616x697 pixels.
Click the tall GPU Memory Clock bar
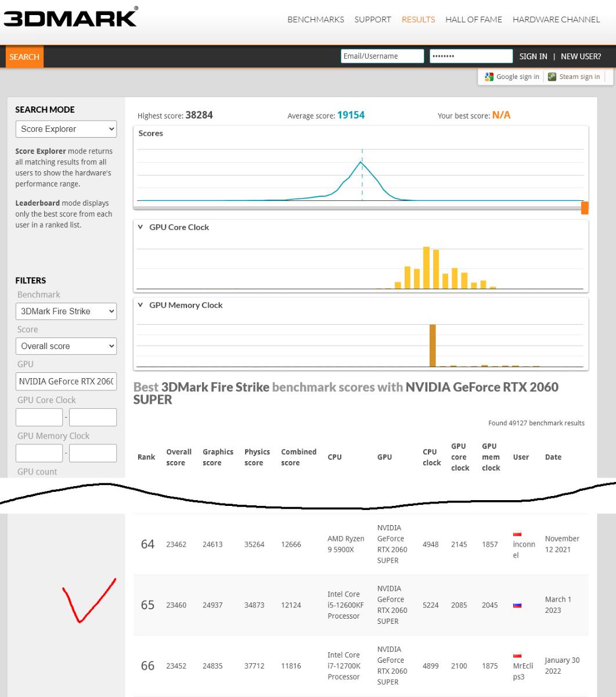(x=433, y=346)
